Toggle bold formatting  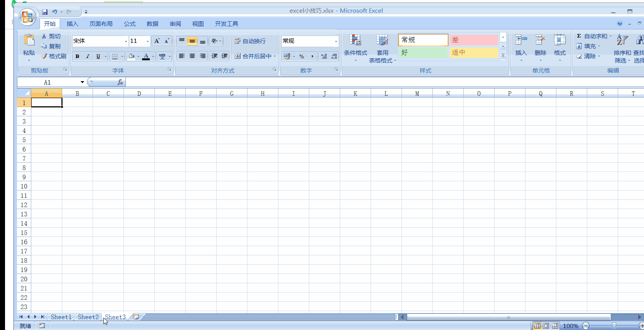(77, 56)
